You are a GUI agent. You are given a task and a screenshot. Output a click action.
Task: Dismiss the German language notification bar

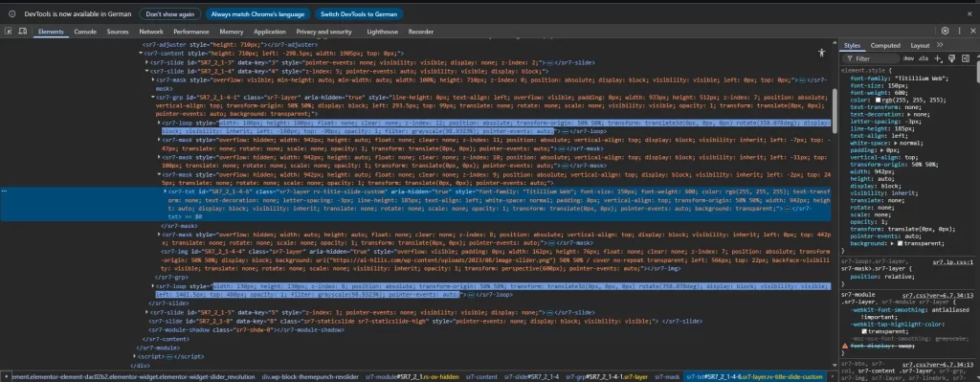click(x=969, y=13)
